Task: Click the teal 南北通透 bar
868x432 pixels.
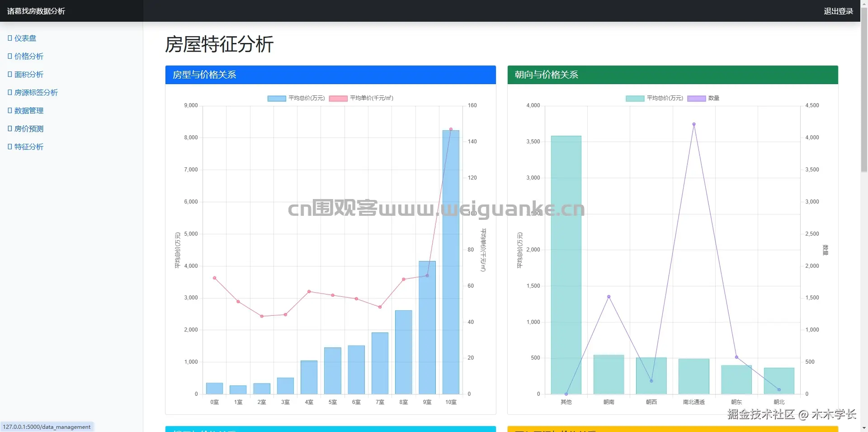Action: pyautogui.click(x=694, y=376)
